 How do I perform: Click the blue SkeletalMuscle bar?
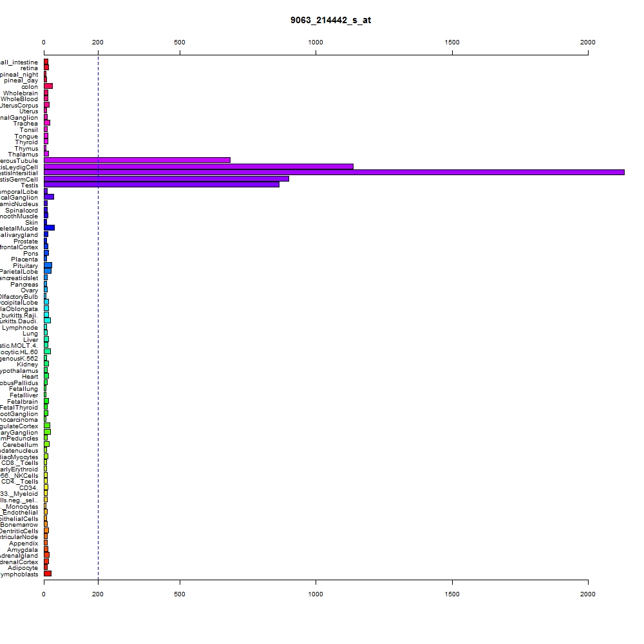[x=50, y=228]
